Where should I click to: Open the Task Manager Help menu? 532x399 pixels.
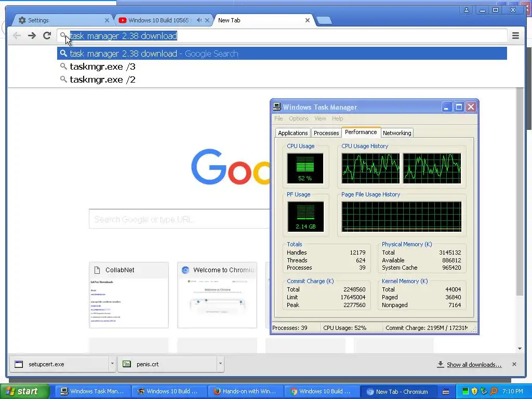(x=337, y=118)
